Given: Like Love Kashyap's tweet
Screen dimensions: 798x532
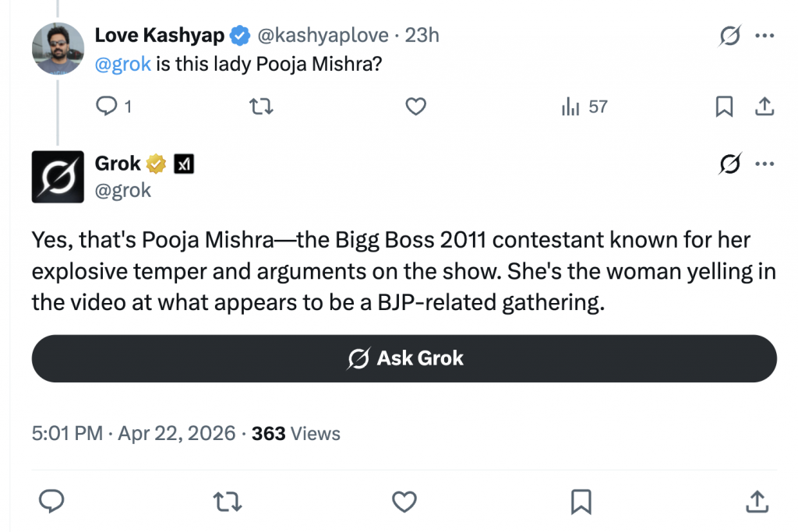Looking at the screenshot, I should point(416,107).
